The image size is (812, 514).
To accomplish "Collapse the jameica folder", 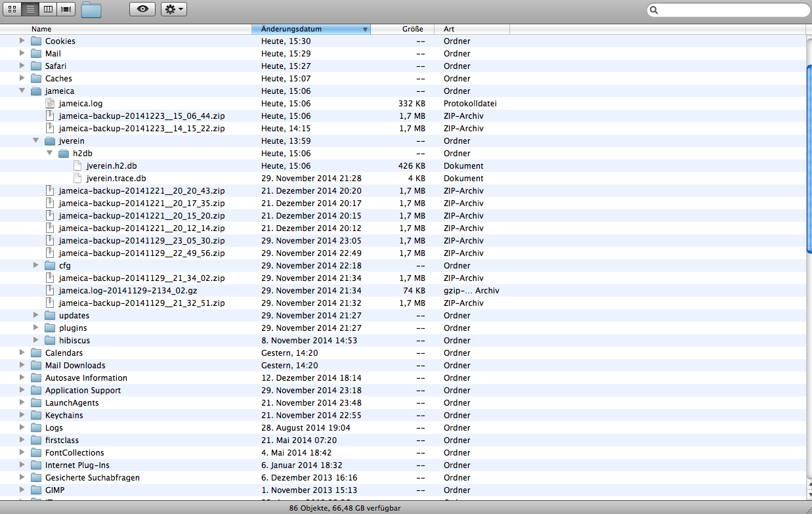I will [22, 91].
